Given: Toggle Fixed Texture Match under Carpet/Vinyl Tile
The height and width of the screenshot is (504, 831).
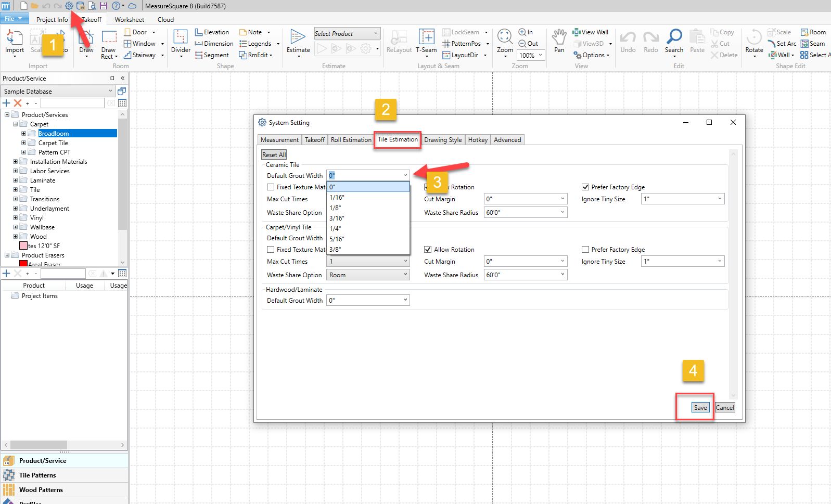Looking at the screenshot, I should (x=271, y=250).
